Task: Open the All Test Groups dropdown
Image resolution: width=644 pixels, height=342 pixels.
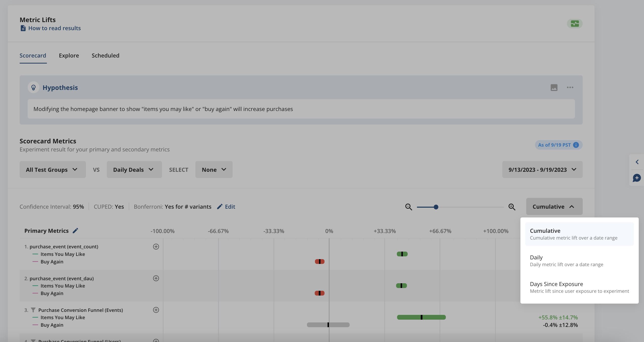Action: click(52, 169)
